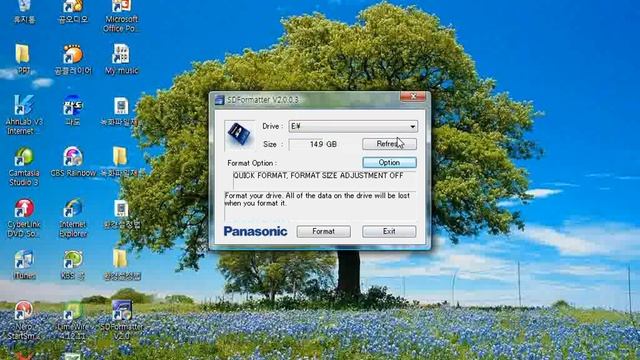Screen dimensions: 640x360
Task: Click the Panasonic logo in the dialog
Action: [256, 231]
